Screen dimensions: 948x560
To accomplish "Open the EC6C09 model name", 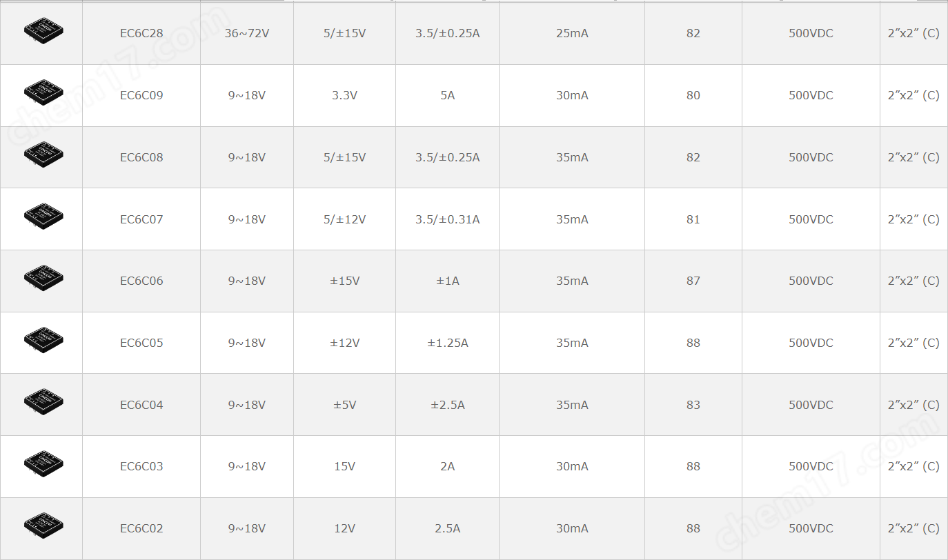I will pos(141,95).
